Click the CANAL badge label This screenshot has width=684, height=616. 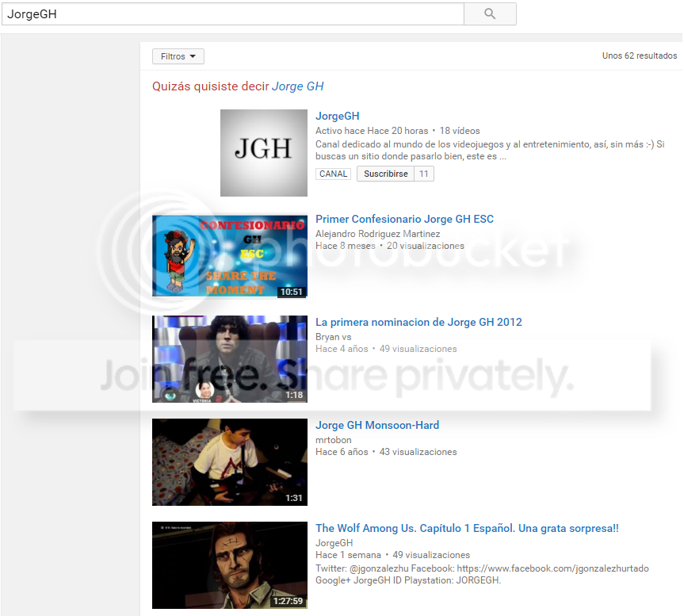(334, 174)
